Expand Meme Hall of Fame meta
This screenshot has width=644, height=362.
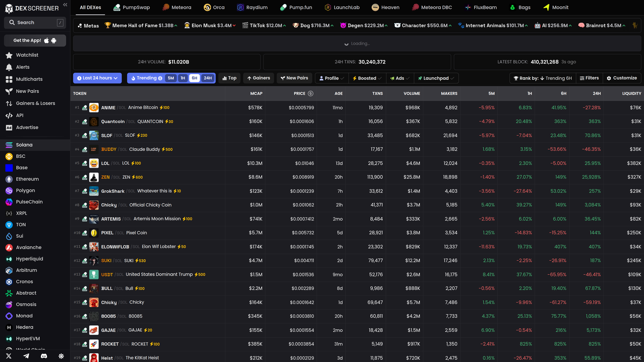point(141,25)
